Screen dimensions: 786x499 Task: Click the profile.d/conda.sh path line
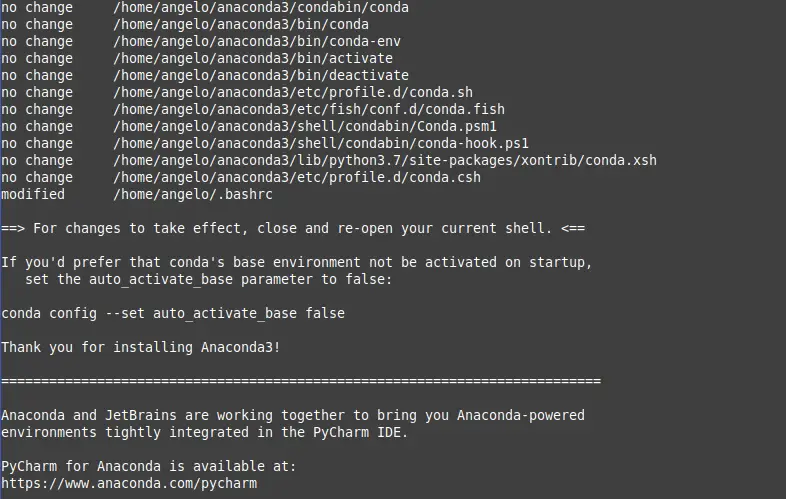[x=293, y=93]
